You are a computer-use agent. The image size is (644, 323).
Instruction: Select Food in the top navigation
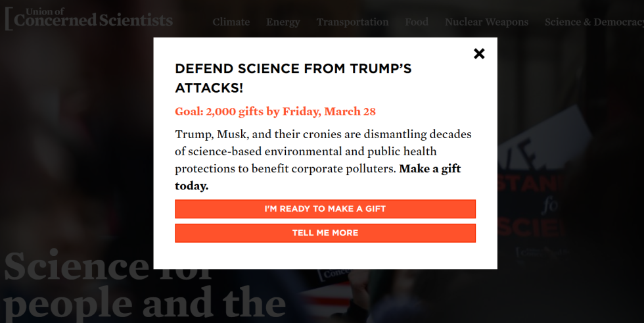pos(417,22)
